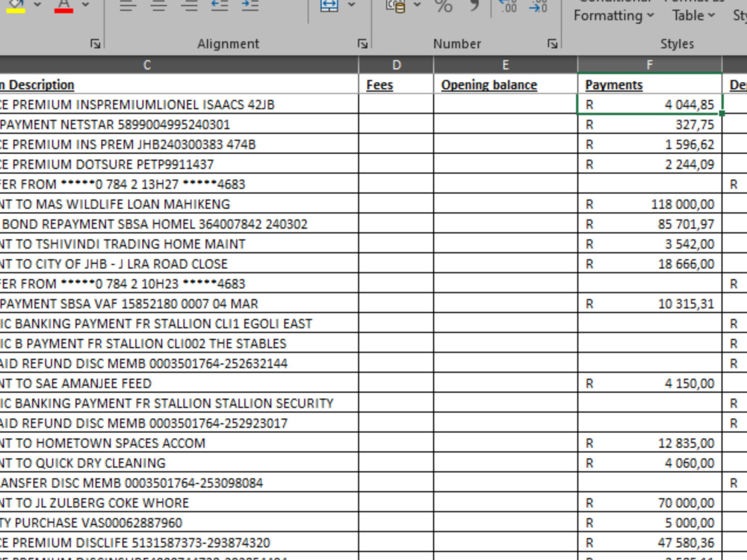
Task: Select the payment cell with 1 596,62
Action: (650, 144)
